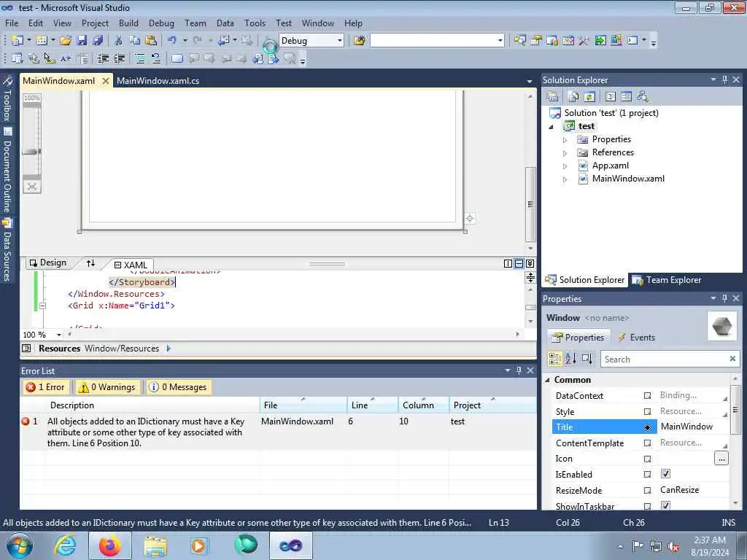Click Show All Files icon in Solution Explorer
The height and width of the screenshot is (560, 747).
[573, 97]
